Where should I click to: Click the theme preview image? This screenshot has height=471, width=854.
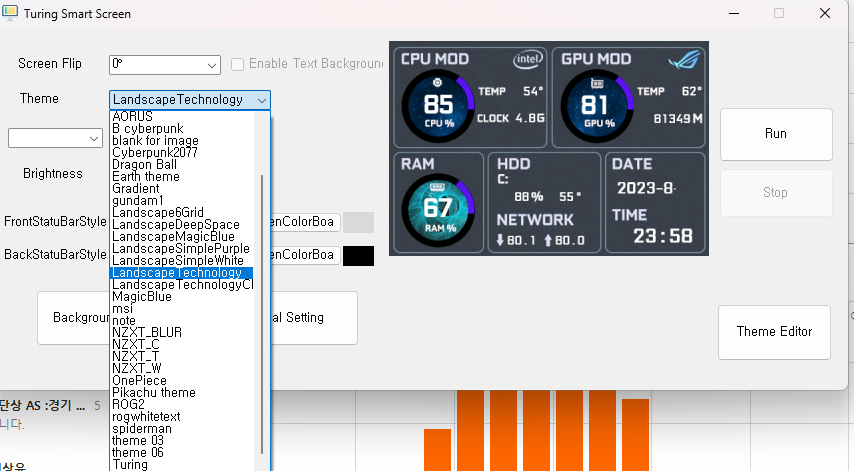[x=549, y=148]
